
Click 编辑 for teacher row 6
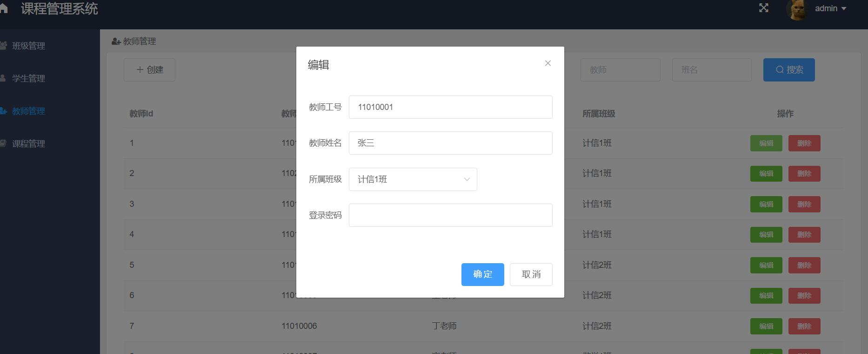[x=766, y=296]
